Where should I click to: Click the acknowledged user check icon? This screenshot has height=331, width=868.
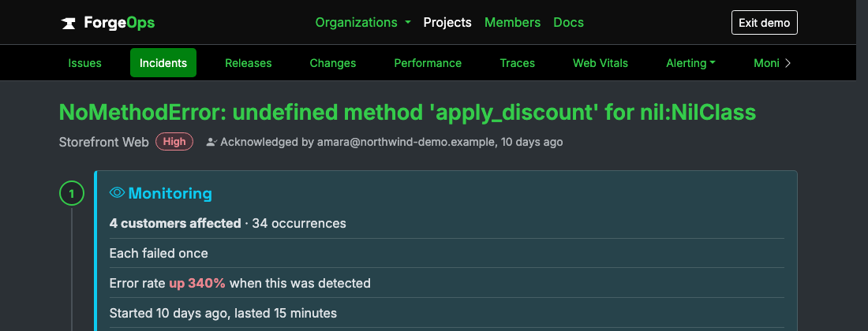[211, 142]
